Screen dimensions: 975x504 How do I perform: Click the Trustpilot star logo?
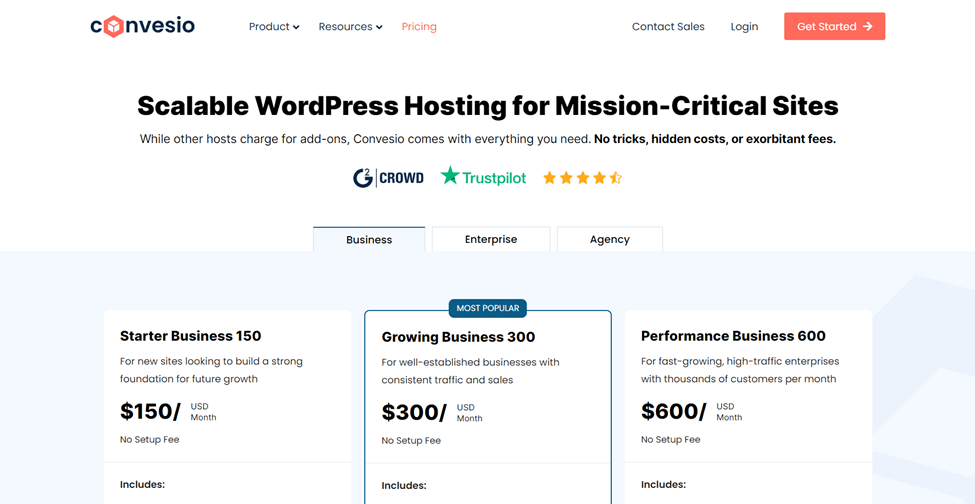[x=483, y=178]
